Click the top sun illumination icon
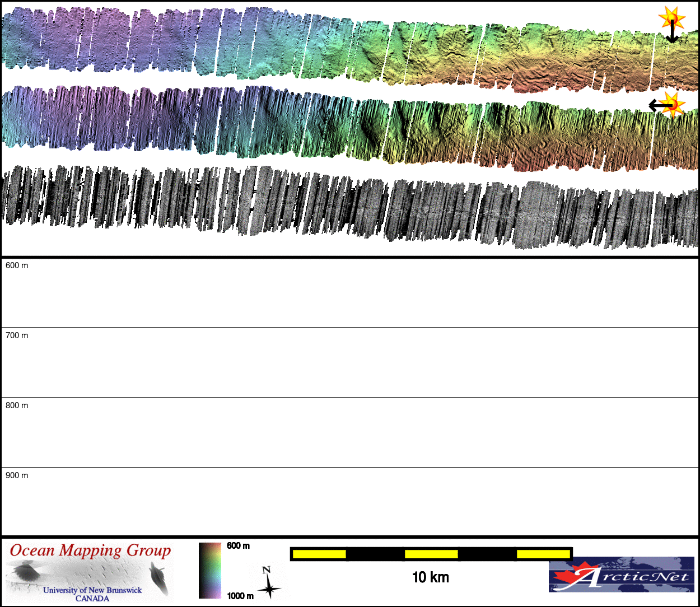 pyautogui.click(x=671, y=18)
